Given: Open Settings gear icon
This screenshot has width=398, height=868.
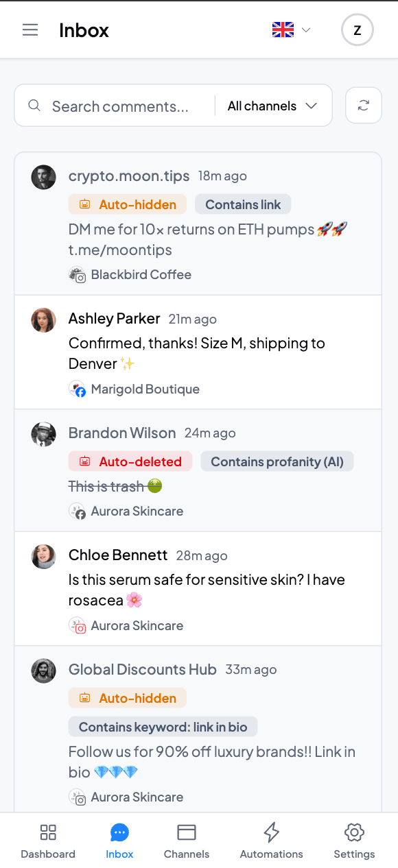Looking at the screenshot, I should [354, 832].
